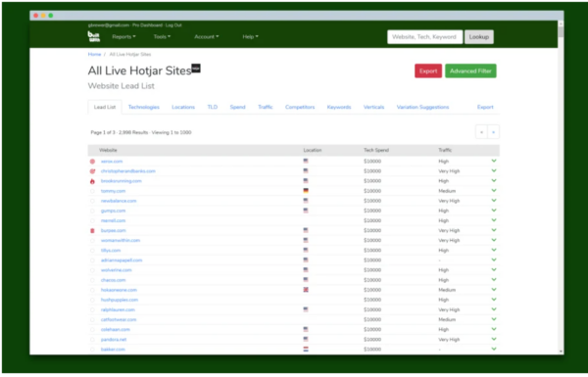This screenshot has height=377, width=588.
Task: Open the Pro Dashboard link
Action: [147, 25]
